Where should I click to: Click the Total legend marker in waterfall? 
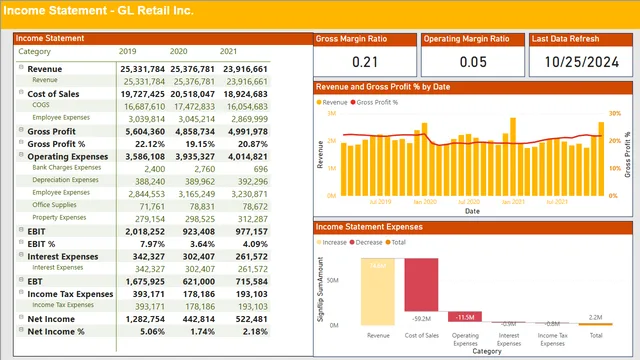click(388, 242)
